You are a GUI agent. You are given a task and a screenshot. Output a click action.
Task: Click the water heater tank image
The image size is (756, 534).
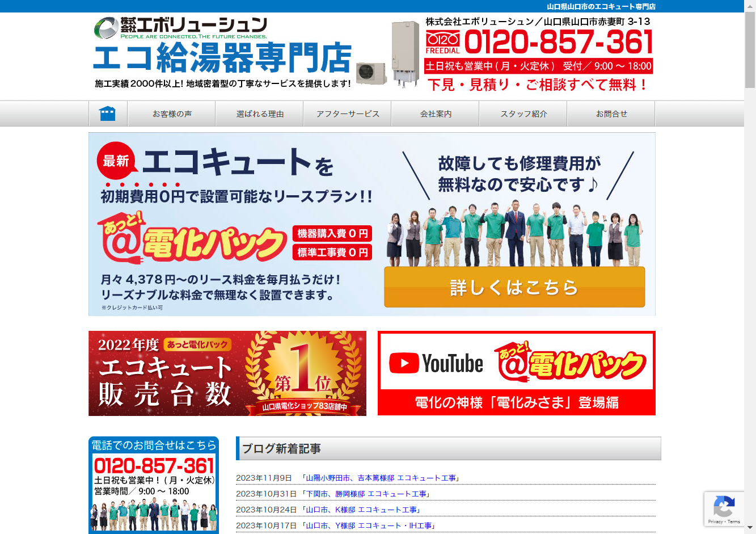pos(405,54)
